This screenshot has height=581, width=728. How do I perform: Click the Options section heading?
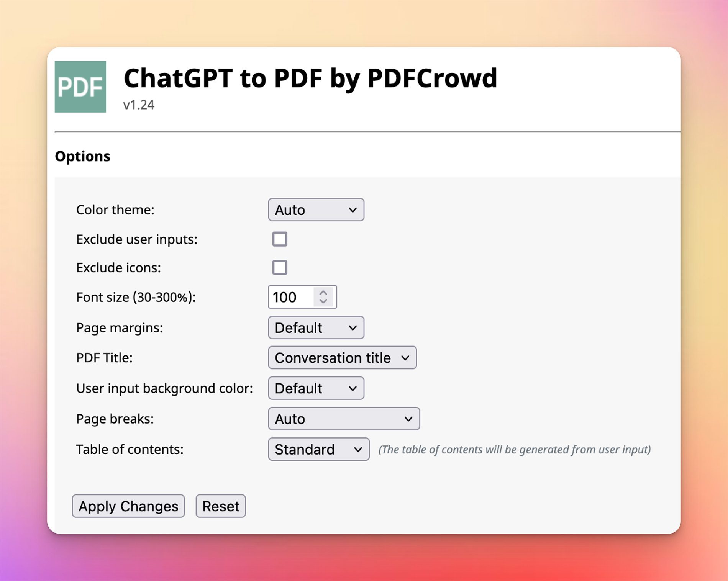(83, 155)
